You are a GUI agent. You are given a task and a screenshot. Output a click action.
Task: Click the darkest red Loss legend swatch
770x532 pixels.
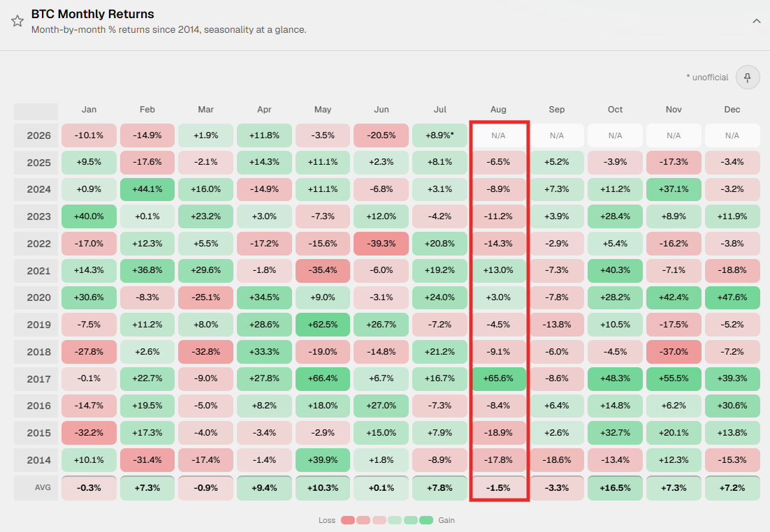pyautogui.click(x=348, y=520)
